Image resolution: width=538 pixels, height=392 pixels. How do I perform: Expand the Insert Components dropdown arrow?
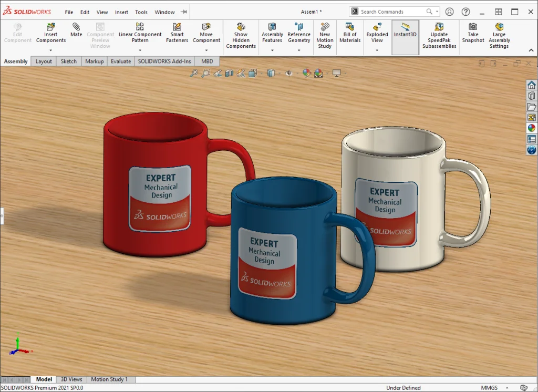pyautogui.click(x=51, y=50)
